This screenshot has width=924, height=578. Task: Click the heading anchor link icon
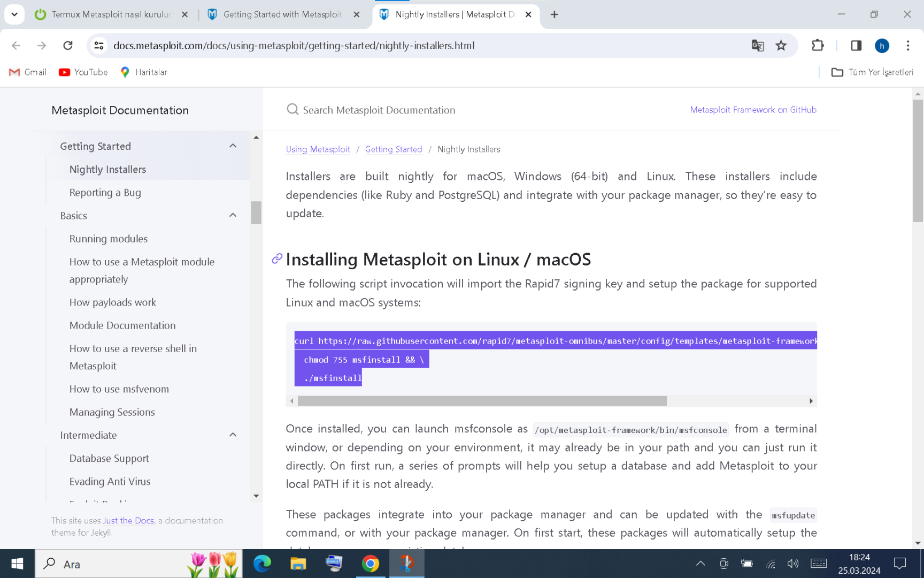[277, 259]
